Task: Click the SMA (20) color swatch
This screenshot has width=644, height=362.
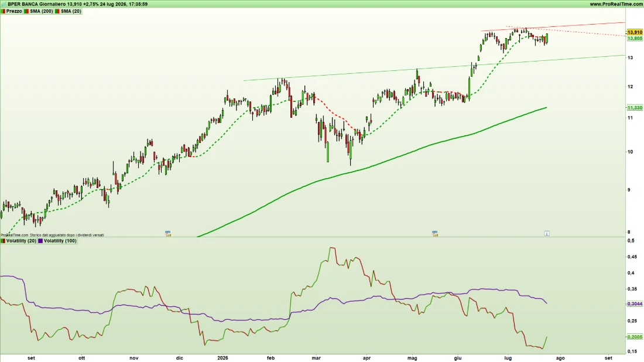Action: click(57, 11)
